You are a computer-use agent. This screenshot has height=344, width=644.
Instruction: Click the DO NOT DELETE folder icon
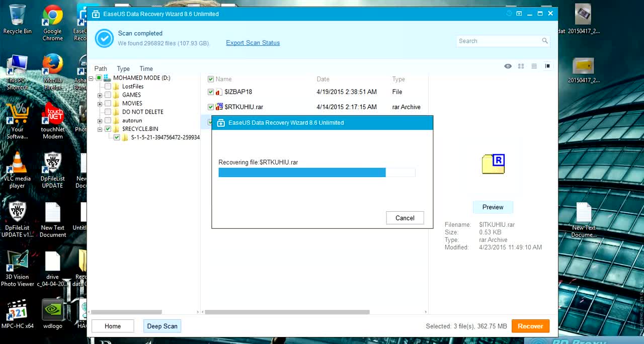pos(116,112)
